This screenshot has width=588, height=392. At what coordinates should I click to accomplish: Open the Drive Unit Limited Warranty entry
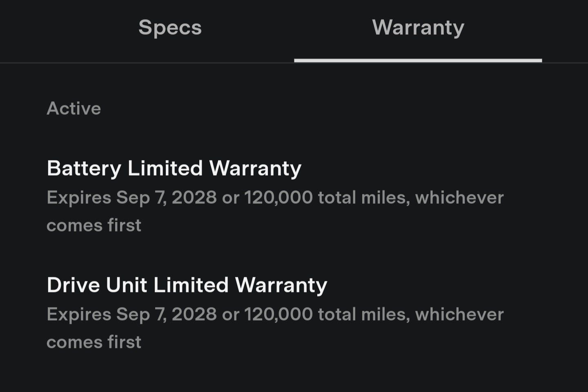tap(187, 285)
